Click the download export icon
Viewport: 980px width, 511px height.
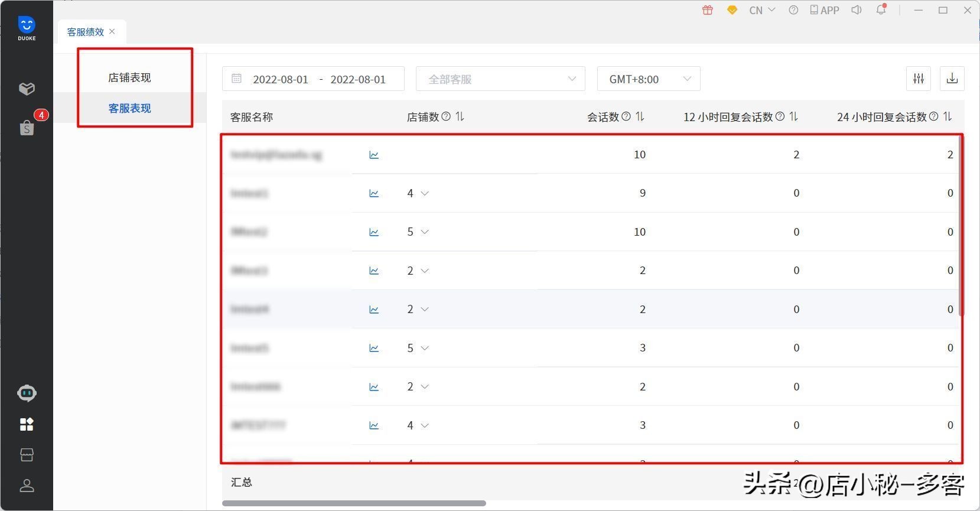coord(952,79)
